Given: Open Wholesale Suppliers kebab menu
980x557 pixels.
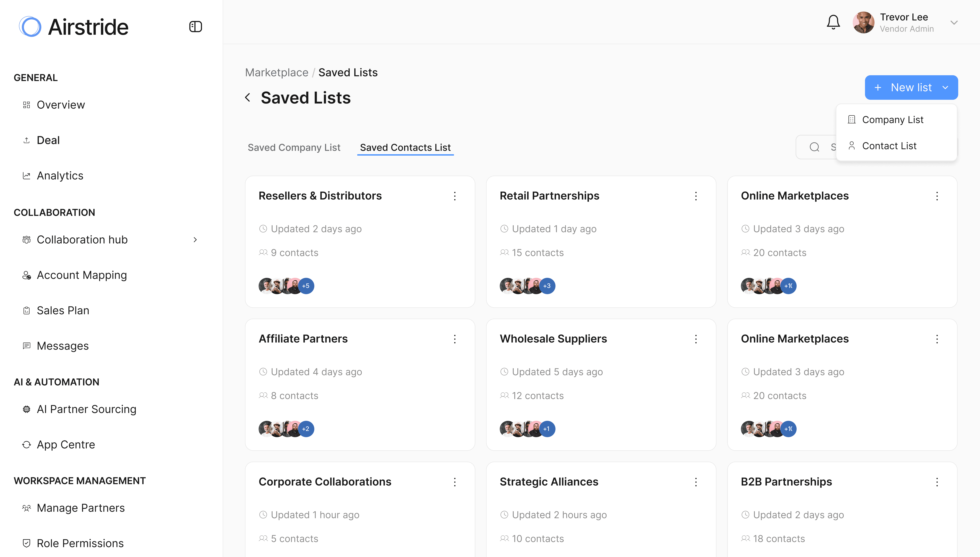Looking at the screenshot, I should tap(696, 339).
